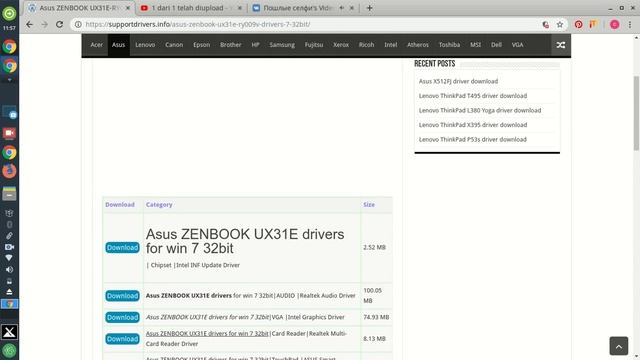The image size is (640, 360).
Task: Open a new browser tab
Action: click(x=369, y=8)
